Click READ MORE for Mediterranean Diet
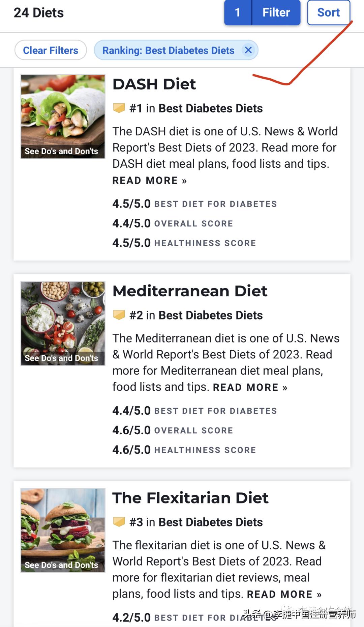The image size is (364, 627). (250, 387)
